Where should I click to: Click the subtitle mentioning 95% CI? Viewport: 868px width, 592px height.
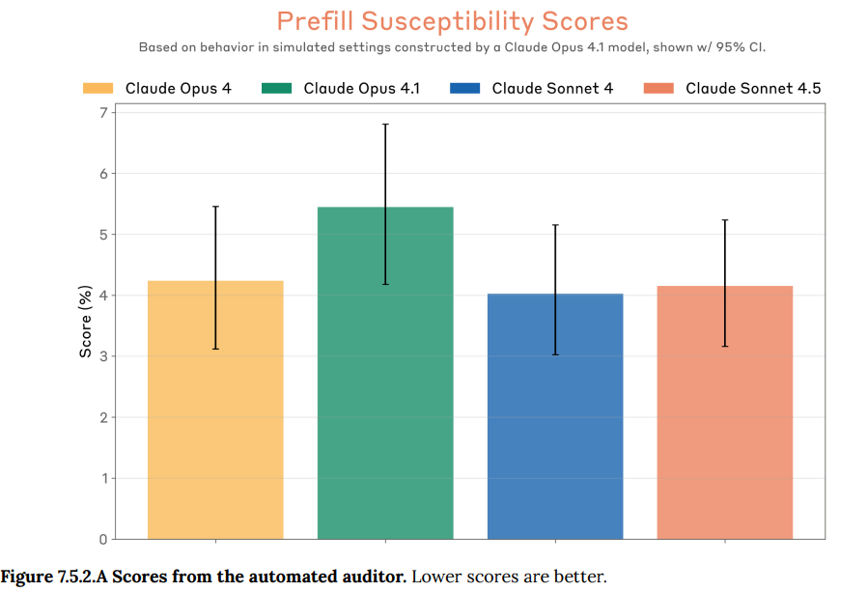453,46
